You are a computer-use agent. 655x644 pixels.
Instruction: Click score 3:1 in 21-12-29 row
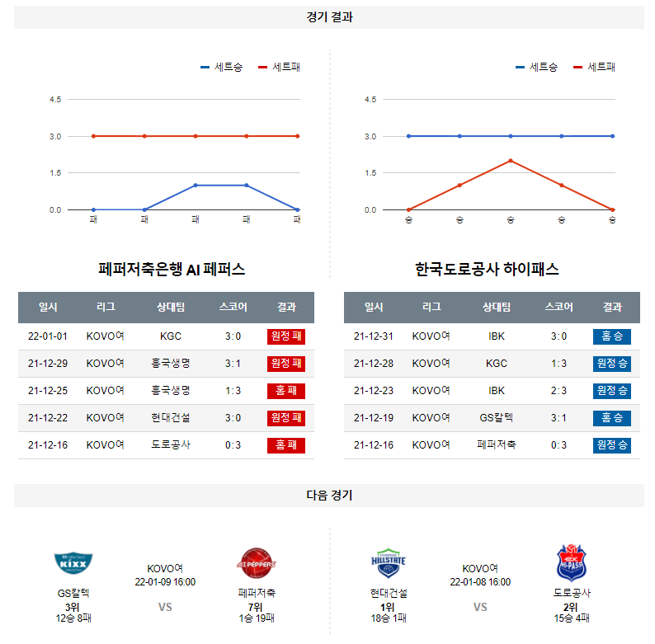pyautogui.click(x=233, y=364)
